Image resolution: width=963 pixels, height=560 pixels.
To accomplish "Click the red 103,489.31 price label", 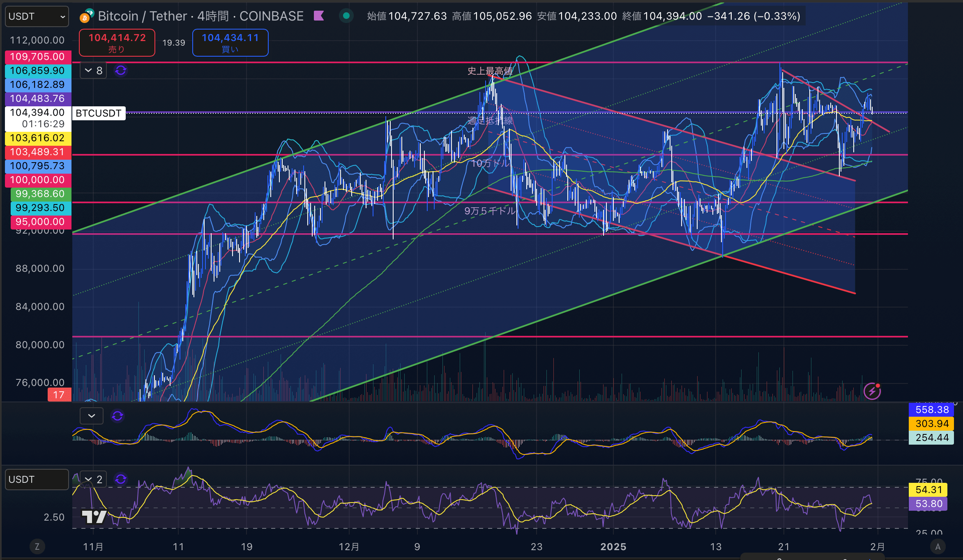I will click(x=38, y=152).
